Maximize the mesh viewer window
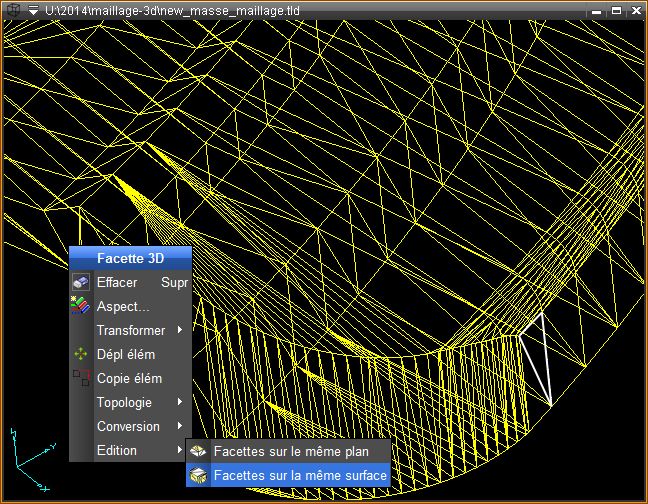 pos(616,11)
